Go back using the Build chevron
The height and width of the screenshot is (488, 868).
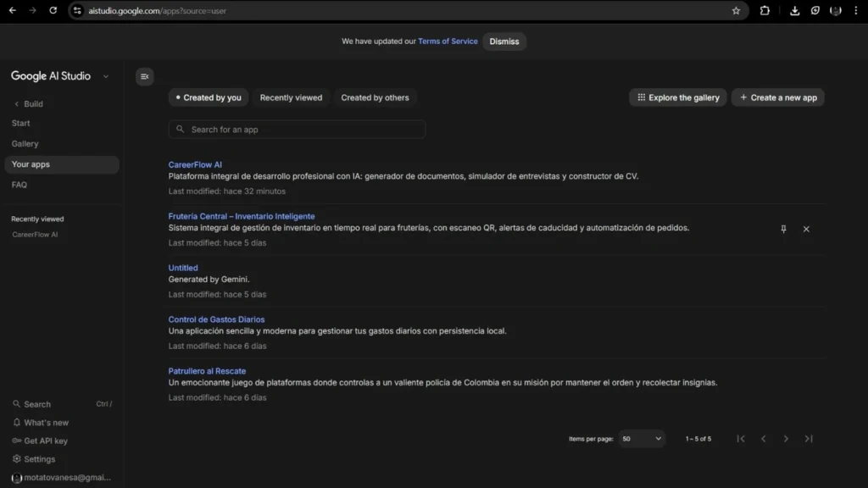[17, 103]
